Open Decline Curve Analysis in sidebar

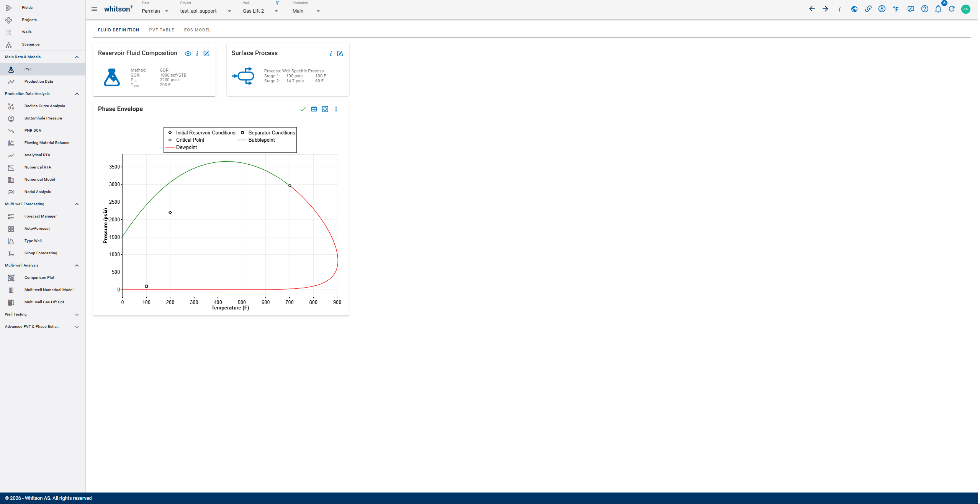(x=44, y=106)
